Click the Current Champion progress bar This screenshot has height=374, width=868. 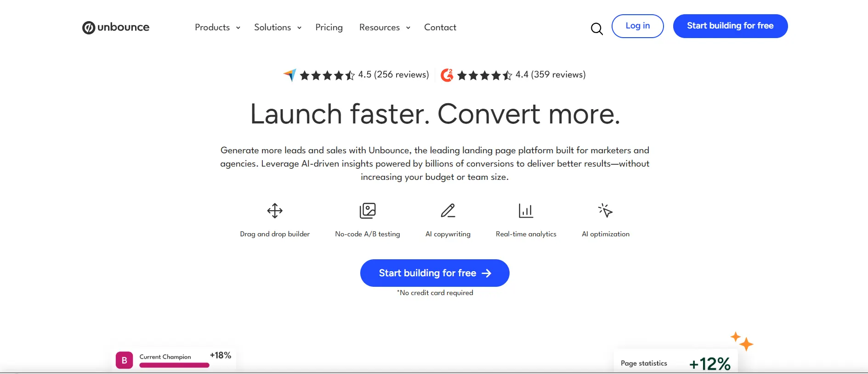(x=175, y=365)
